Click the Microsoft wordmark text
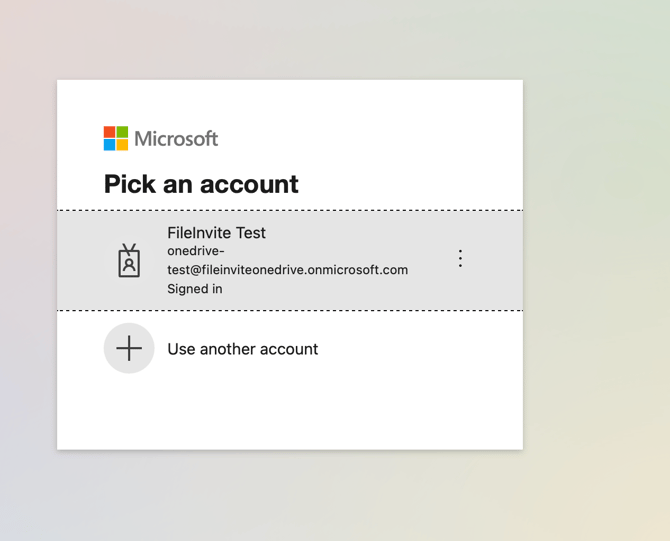 click(x=176, y=139)
